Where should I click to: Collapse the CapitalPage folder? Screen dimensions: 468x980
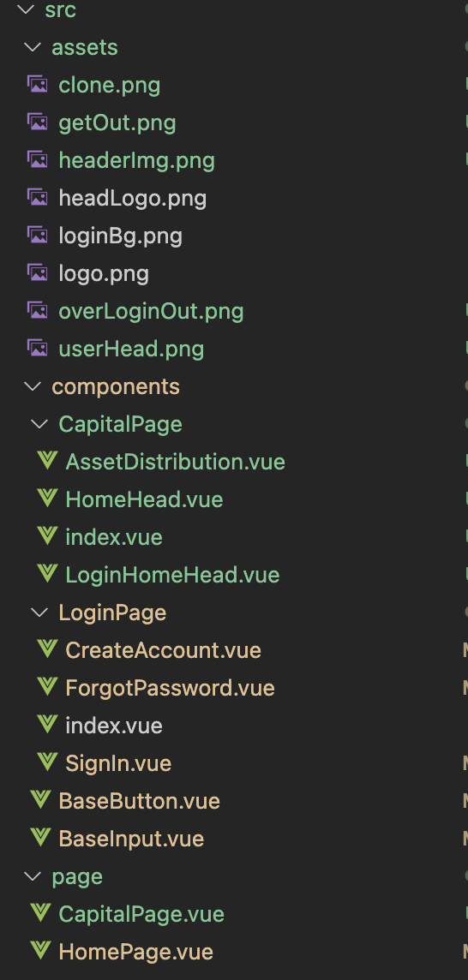click(x=39, y=424)
